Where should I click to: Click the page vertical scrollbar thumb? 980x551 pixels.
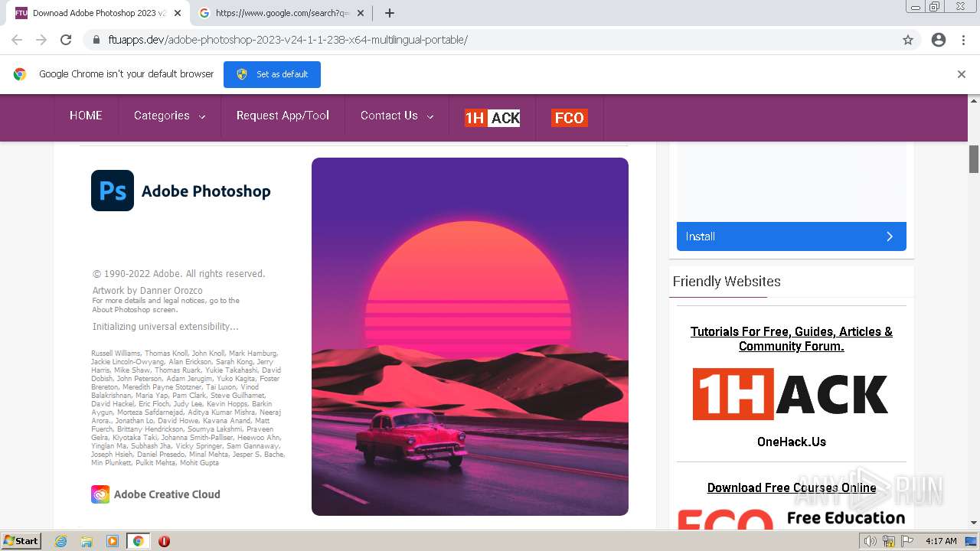[x=974, y=158]
